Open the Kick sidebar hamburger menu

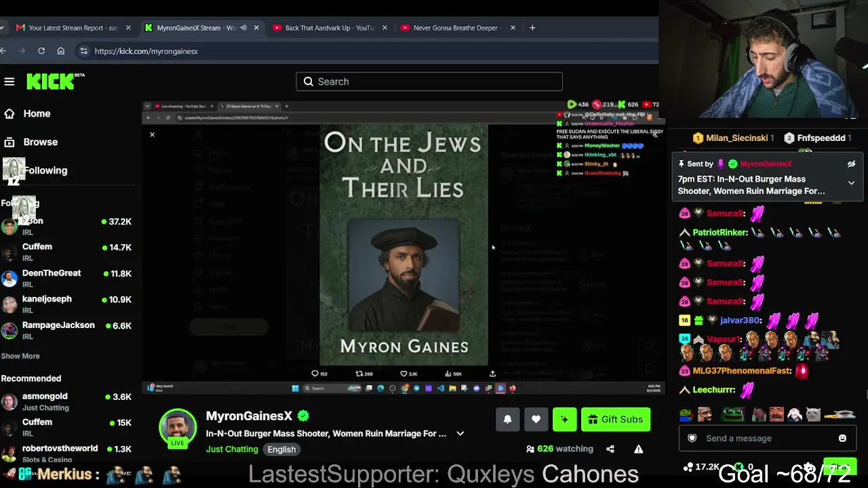click(9, 82)
